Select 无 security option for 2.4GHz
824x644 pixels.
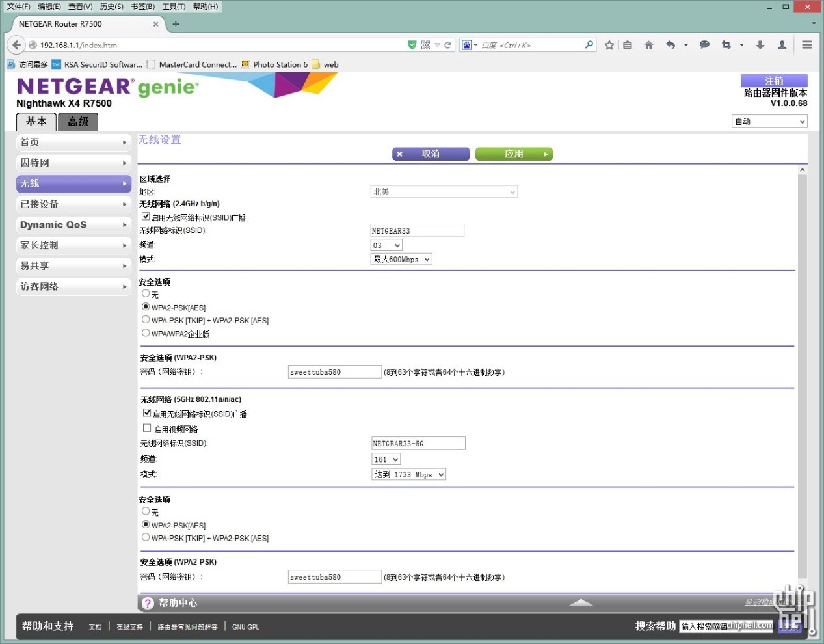(x=146, y=293)
